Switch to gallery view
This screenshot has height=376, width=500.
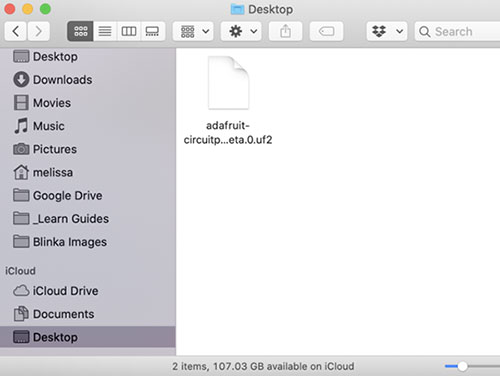153,31
